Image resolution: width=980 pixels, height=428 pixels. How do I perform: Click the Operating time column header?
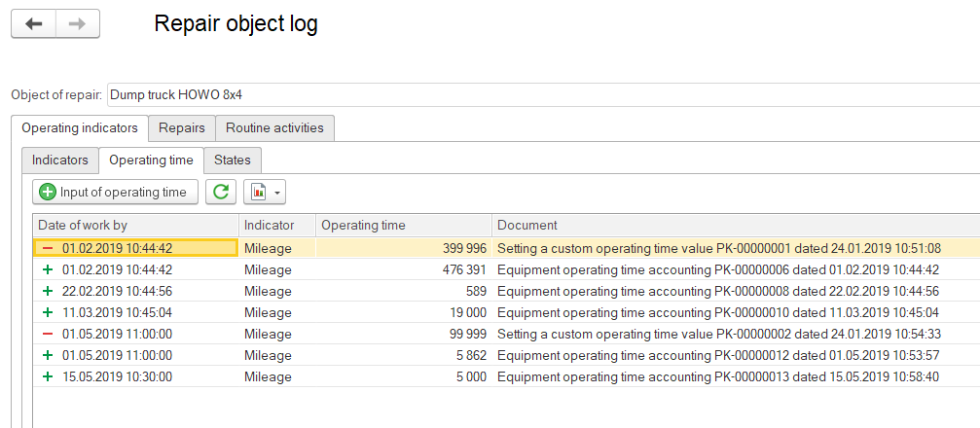tap(403, 225)
